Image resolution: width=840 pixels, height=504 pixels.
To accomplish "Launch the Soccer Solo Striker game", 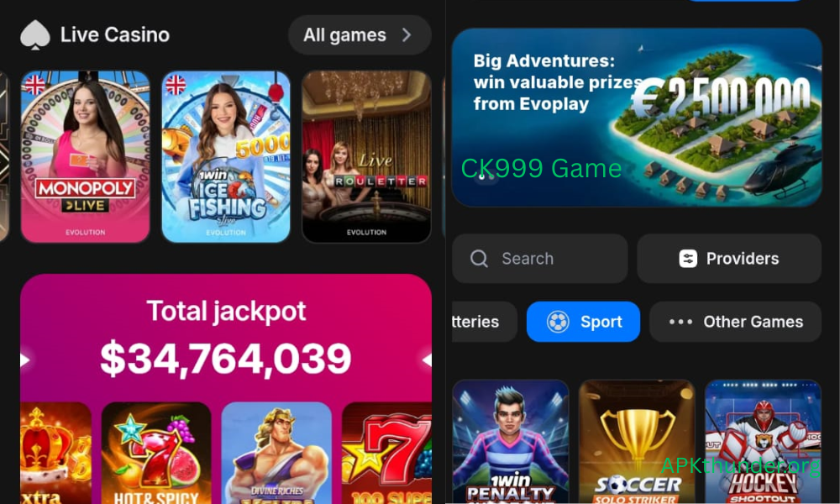I will click(637, 441).
